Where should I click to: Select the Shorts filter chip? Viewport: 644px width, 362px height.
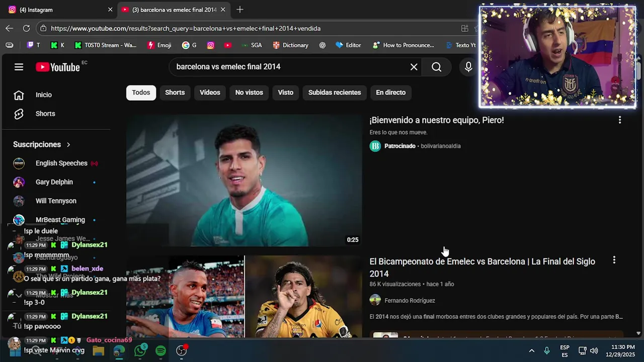[175, 93]
